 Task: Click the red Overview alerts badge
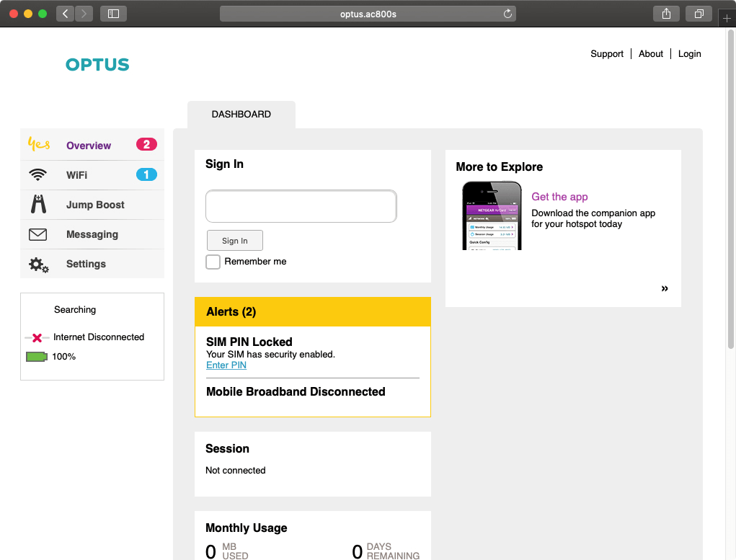click(x=146, y=145)
